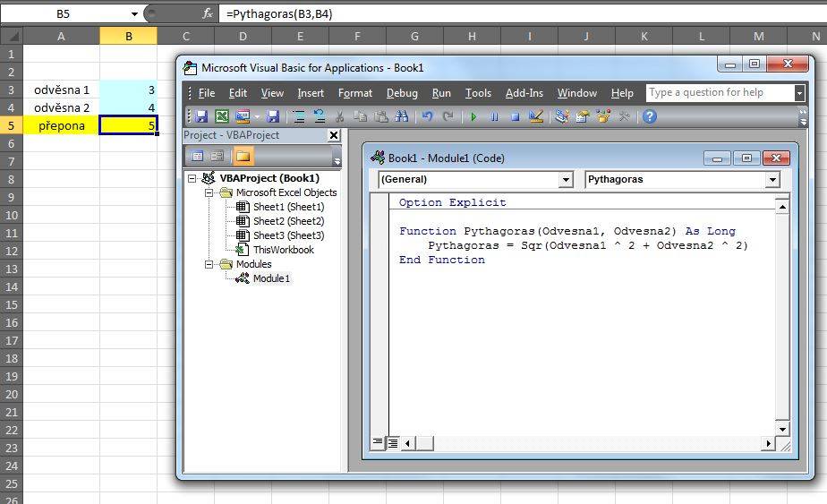The width and height of the screenshot is (827, 504).
Task: Open the Window menu
Action: pyautogui.click(x=577, y=93)
